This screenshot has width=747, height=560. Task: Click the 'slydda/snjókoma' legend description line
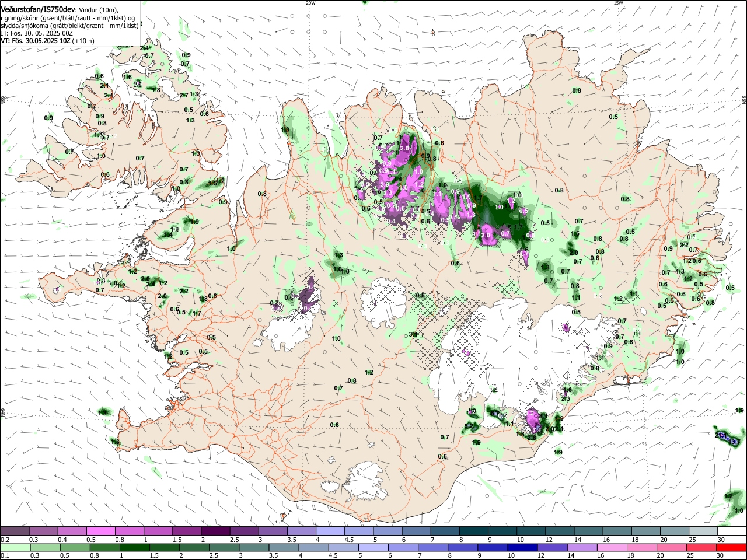(x=69, y=25)
